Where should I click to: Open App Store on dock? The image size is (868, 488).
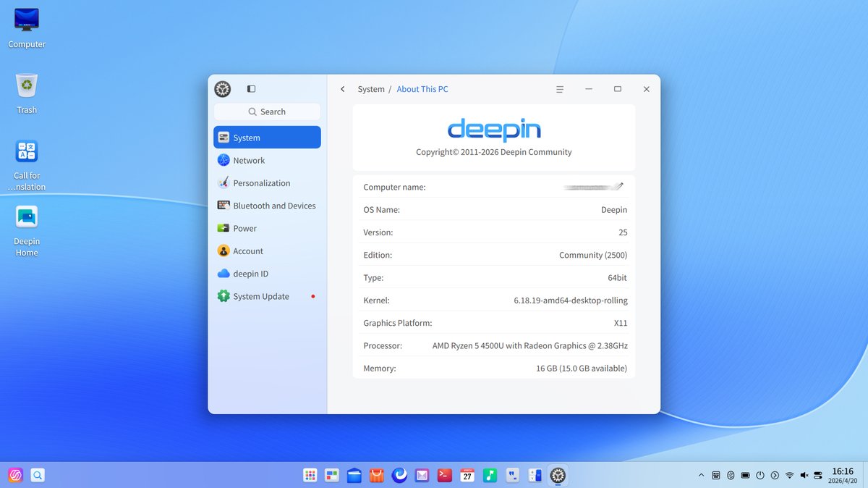[x=377, y=475]
